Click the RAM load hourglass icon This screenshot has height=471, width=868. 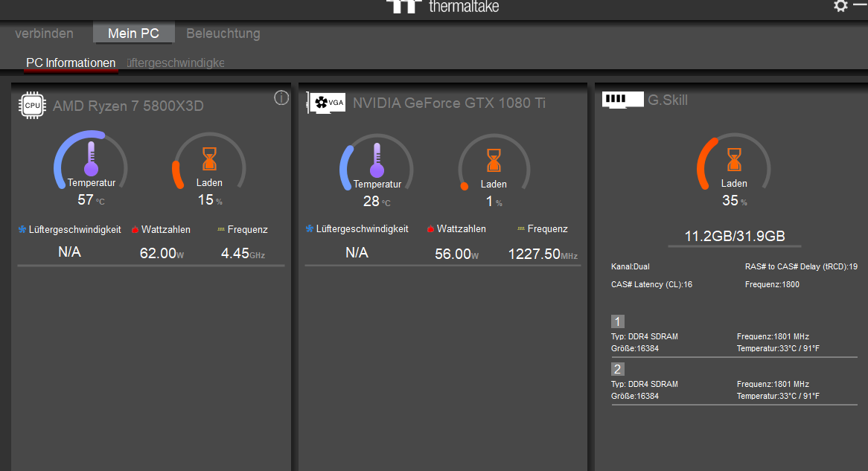click(734, 159)
